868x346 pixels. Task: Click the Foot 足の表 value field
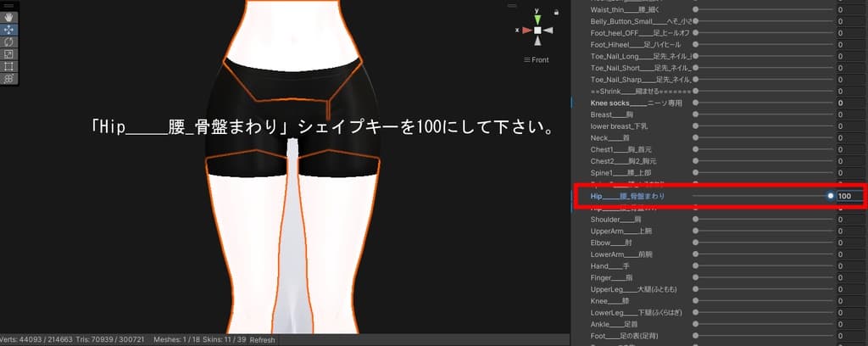850,336
